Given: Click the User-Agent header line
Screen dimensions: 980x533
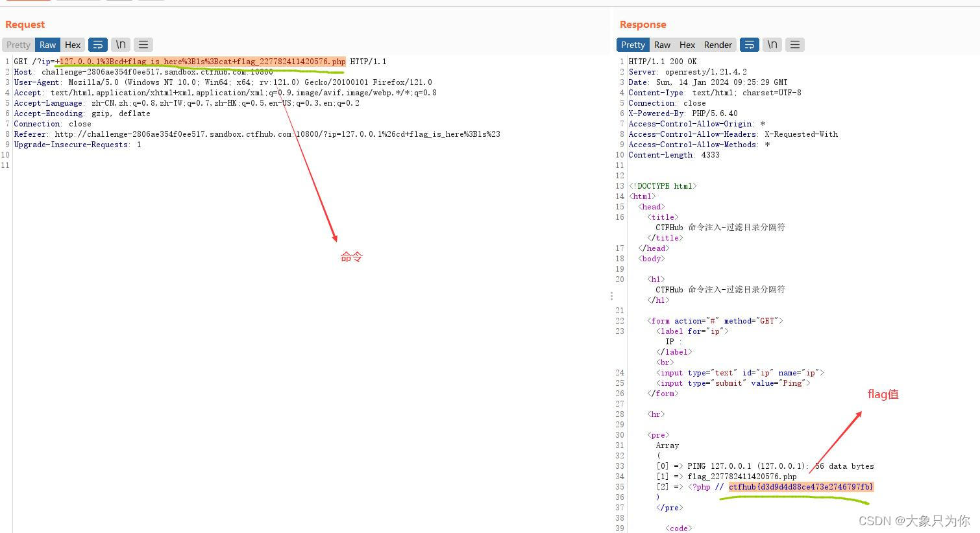Looking at the screenshot, I should (x=223, y=82).
